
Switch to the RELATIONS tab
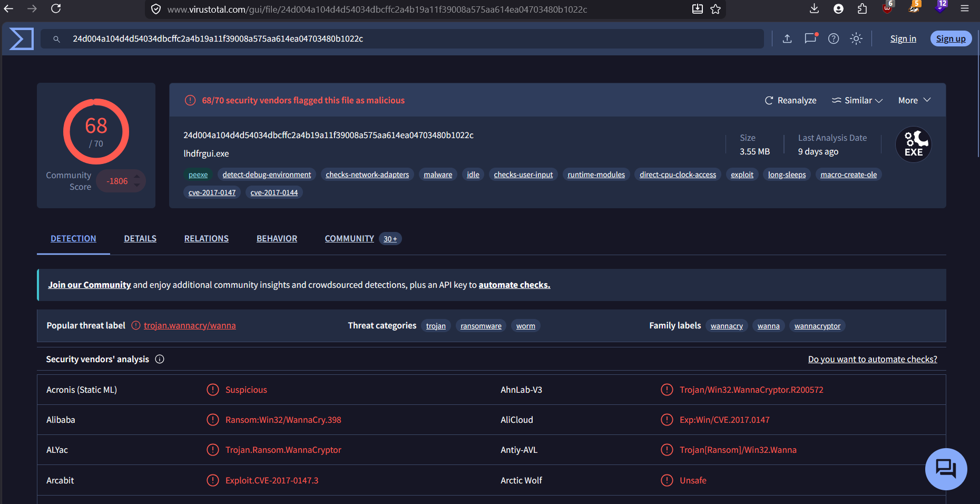pyautogui.click(x=207, y=238)
